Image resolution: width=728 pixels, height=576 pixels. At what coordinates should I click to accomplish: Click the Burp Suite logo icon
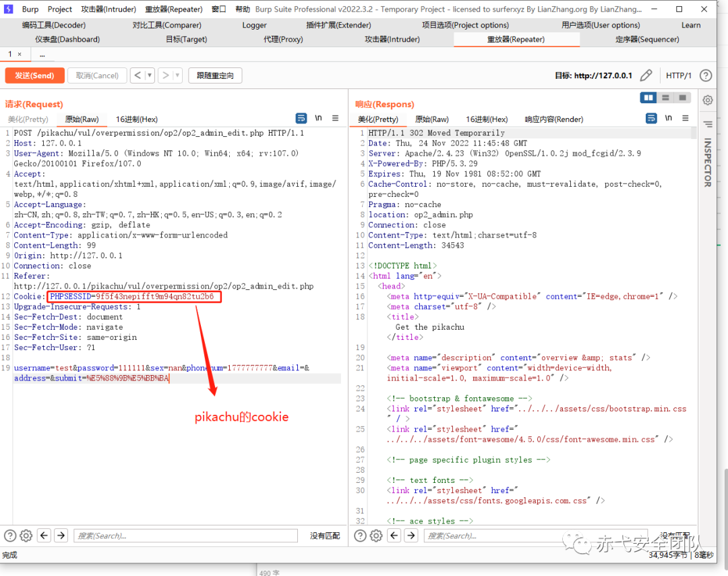[8, 9]
